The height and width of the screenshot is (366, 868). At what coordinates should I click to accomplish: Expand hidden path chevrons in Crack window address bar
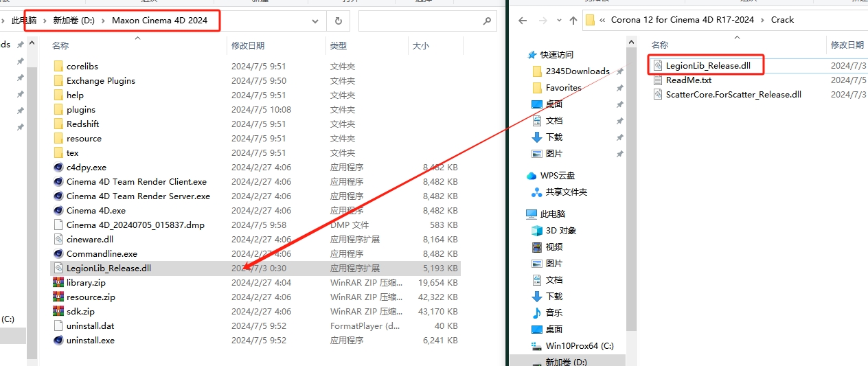click(x=602, y=20)
